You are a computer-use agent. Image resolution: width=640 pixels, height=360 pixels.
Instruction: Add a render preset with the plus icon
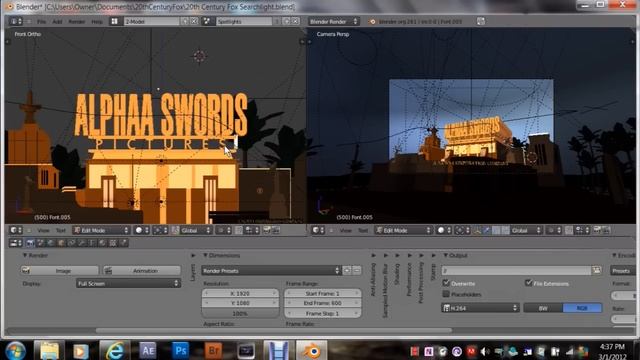[347, 270]
